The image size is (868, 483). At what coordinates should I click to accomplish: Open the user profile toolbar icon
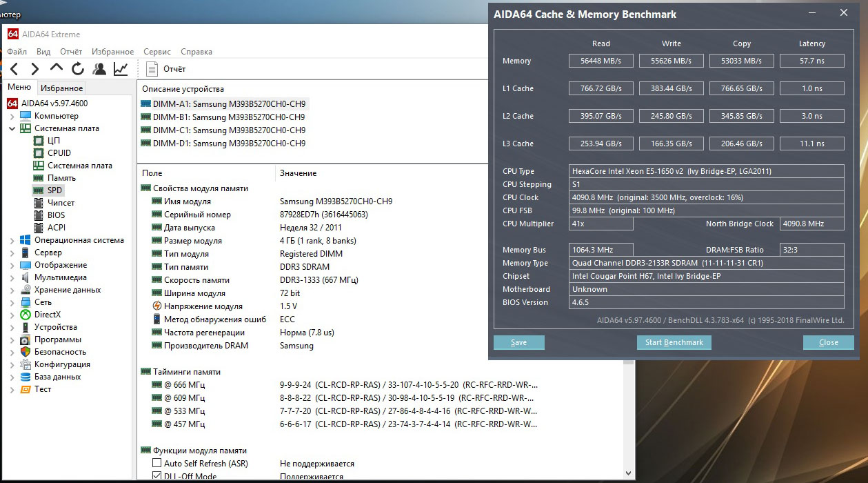99,68
